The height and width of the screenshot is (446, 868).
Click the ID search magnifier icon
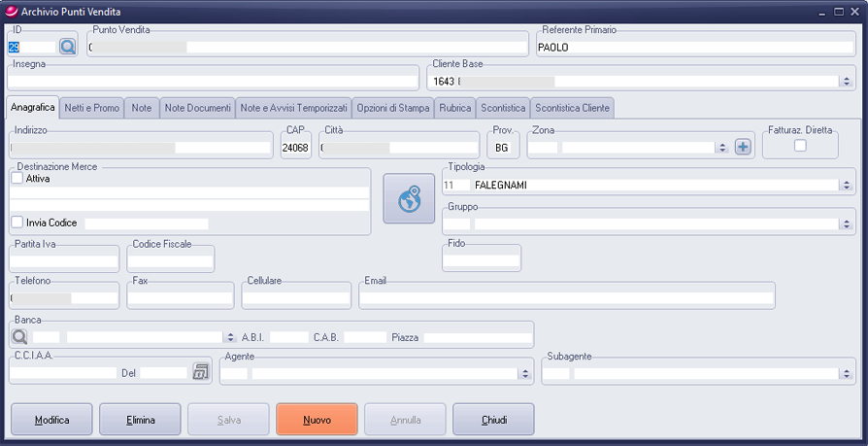pyautogui.click(x=67, y=46)
